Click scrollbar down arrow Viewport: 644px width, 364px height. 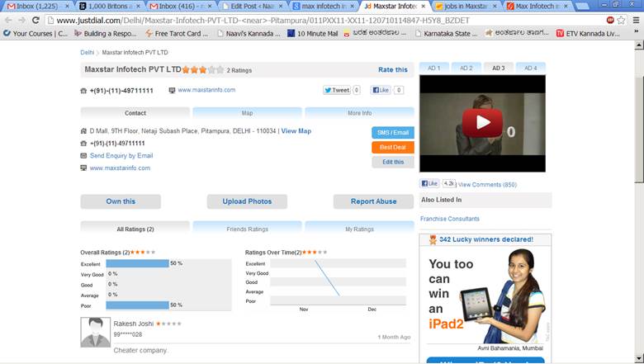(x=639, y=359)
